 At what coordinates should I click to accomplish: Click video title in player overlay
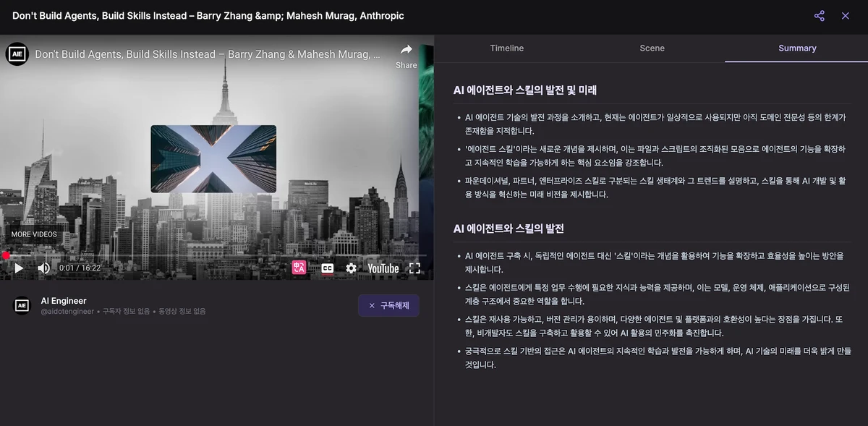pyautogui.click(x=208, y=54)
